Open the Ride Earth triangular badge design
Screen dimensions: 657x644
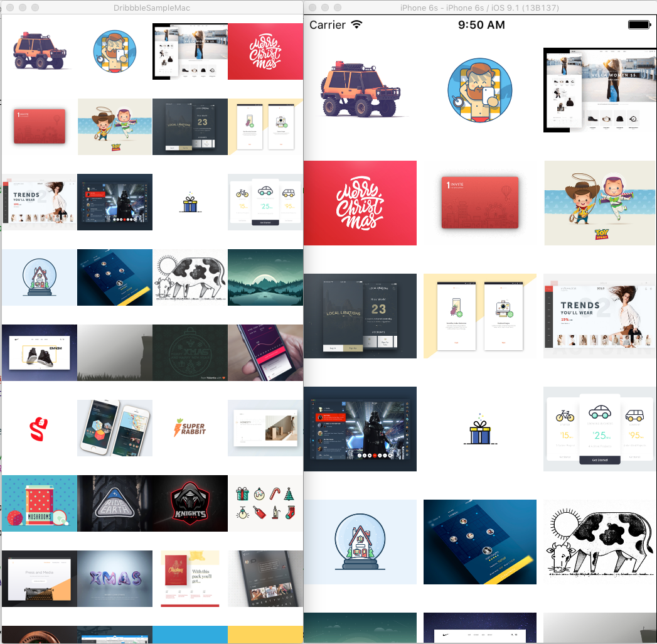click(114, 503)
